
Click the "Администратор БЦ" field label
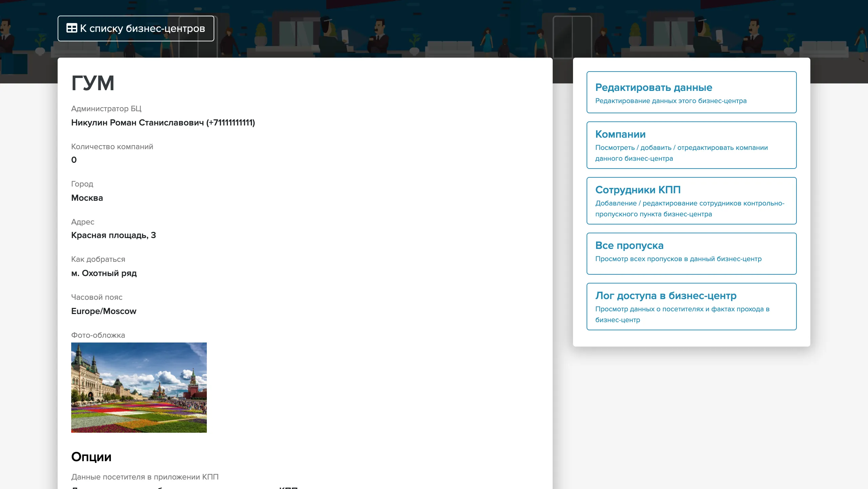point(106,109)
